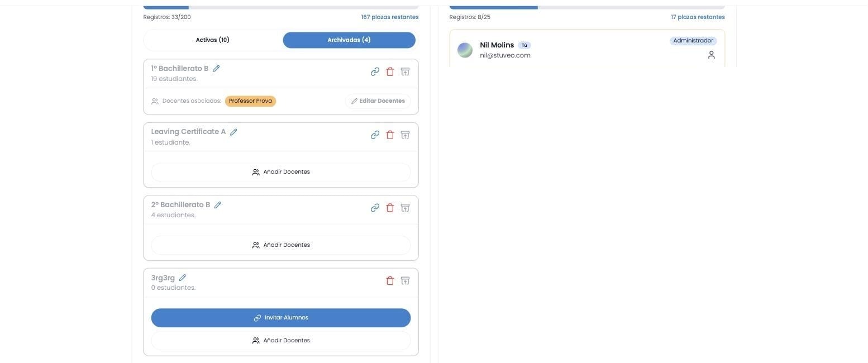Switch to the Activas (10) tab
Viewport: 868px width, 363px height.
point(213,40)
